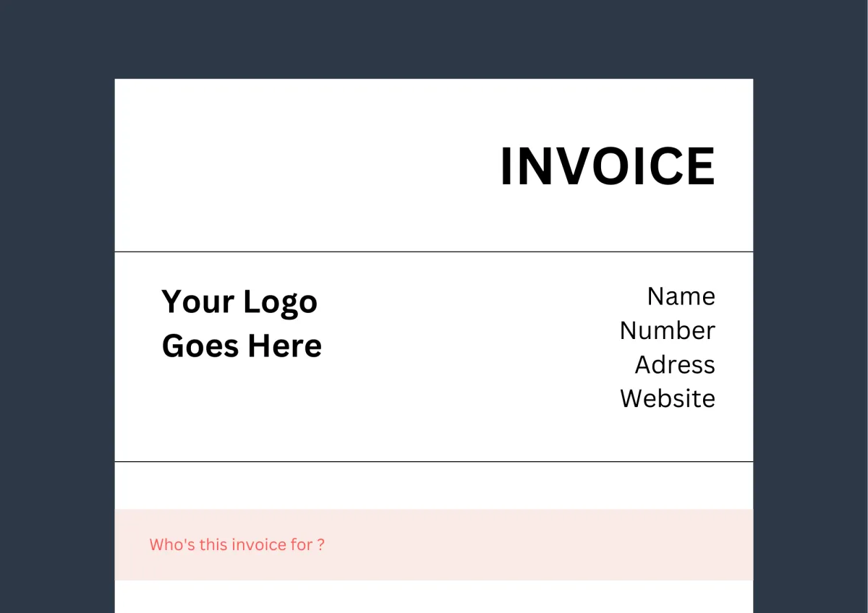
Task: Click the white area below the pink banner
Action: [x=434, y=596]
